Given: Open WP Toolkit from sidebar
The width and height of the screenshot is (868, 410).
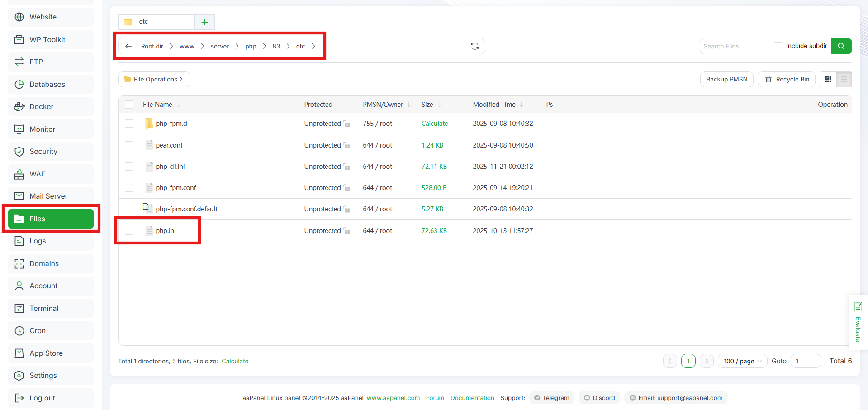Looking at the screenshot, I should tap(51, 40).
